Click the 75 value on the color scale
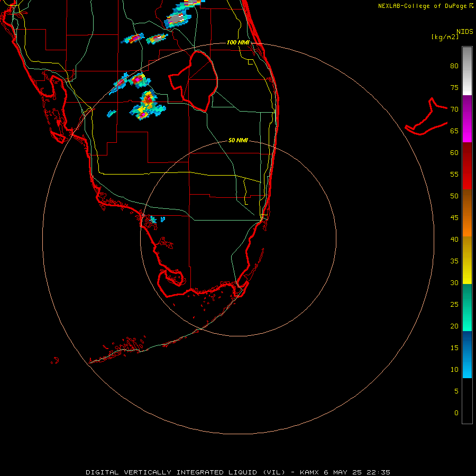Viewport: 476px width, 476px height. click(x=454, y=88)
